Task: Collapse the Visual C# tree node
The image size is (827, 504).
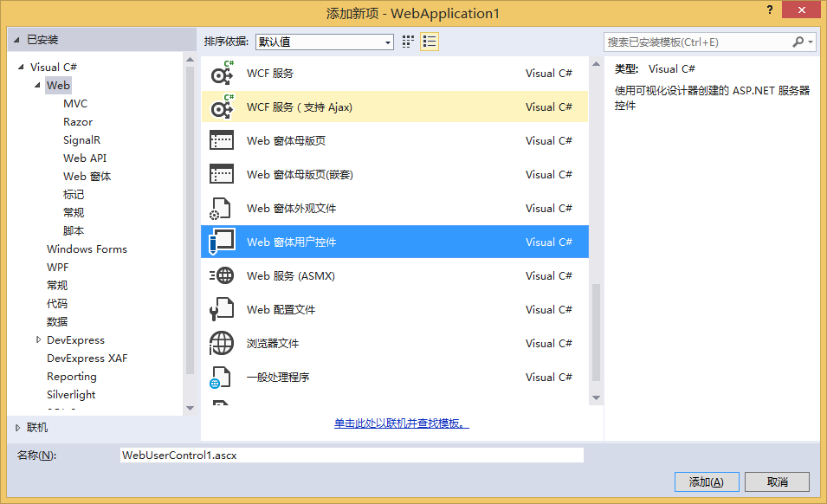Action: point(21,67)
